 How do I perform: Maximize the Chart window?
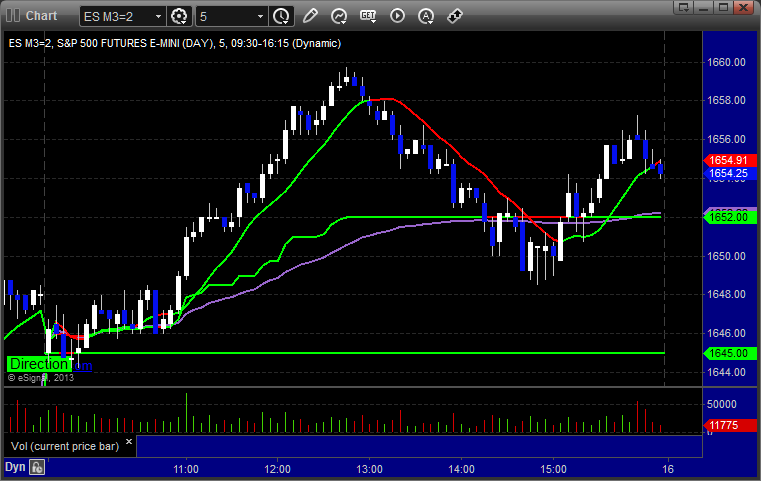point(723,7)
